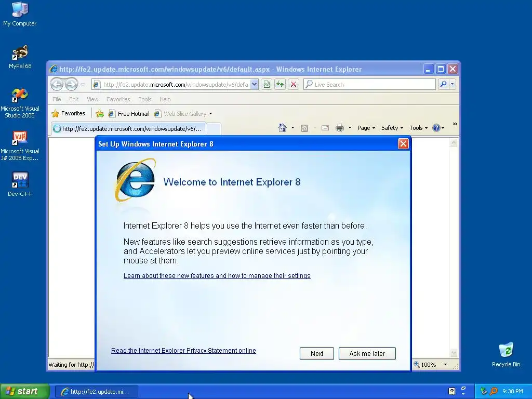
Task: Click the Compatibility View icon
Action: [267, 84]
